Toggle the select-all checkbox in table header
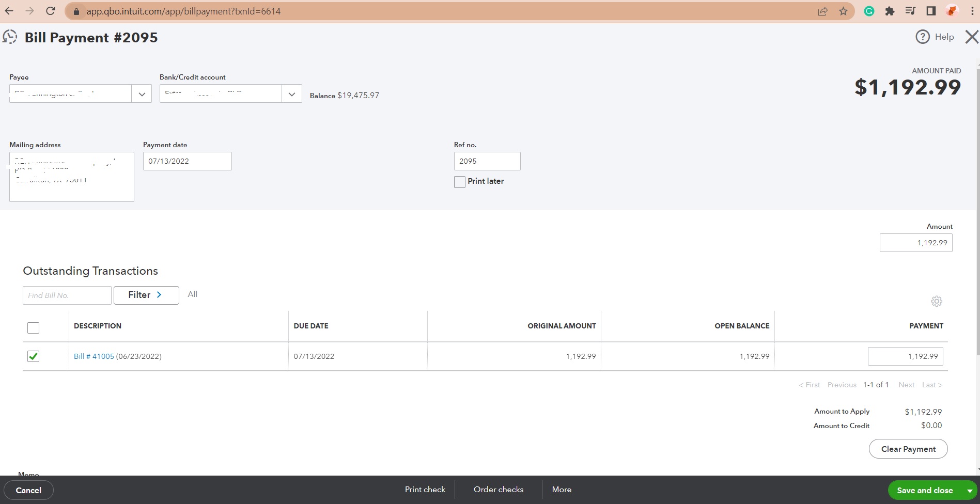This screenshot has height=504, width=980. 34,328
